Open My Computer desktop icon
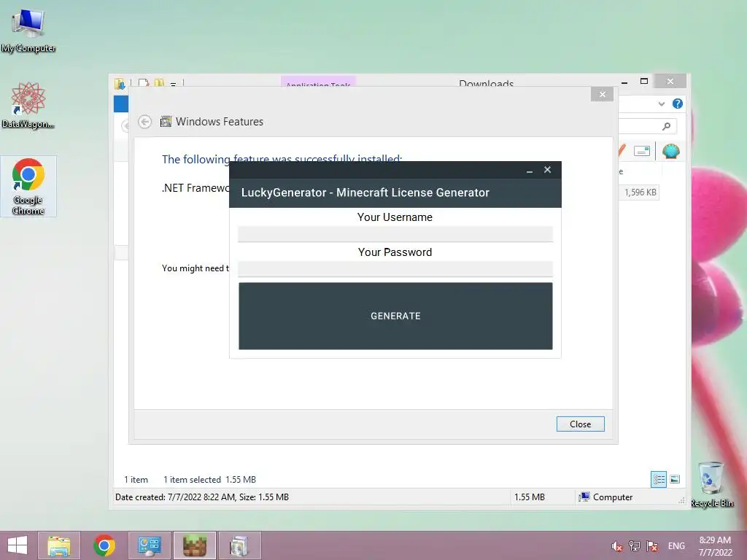 (28, 29)
